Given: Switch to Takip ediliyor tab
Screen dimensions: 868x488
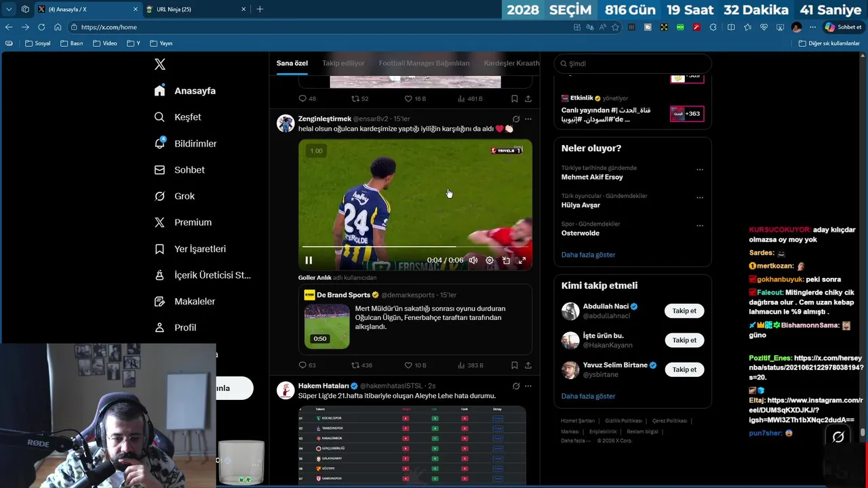Looking at the screenshot, I should pos(343,63).
